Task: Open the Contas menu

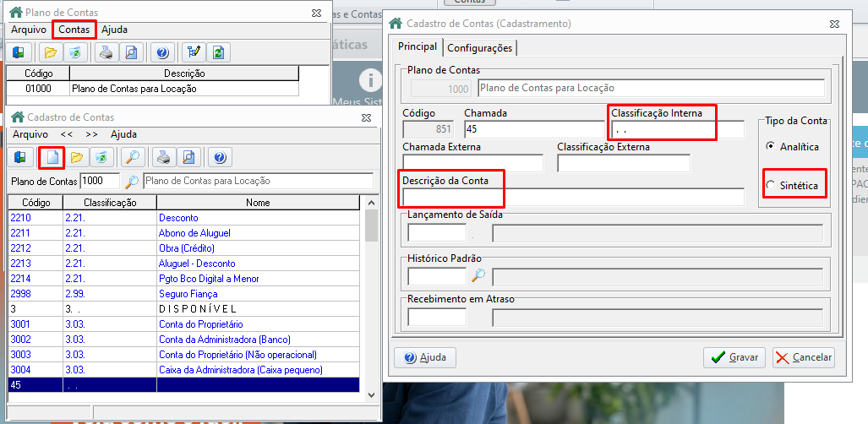Action: point(74,30)
